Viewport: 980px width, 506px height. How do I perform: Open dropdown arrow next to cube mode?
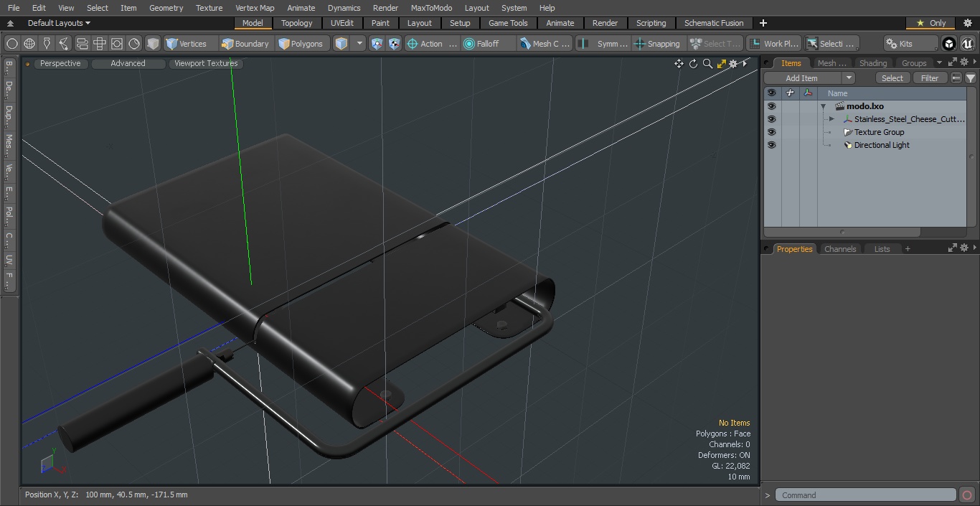pos(360,44)
